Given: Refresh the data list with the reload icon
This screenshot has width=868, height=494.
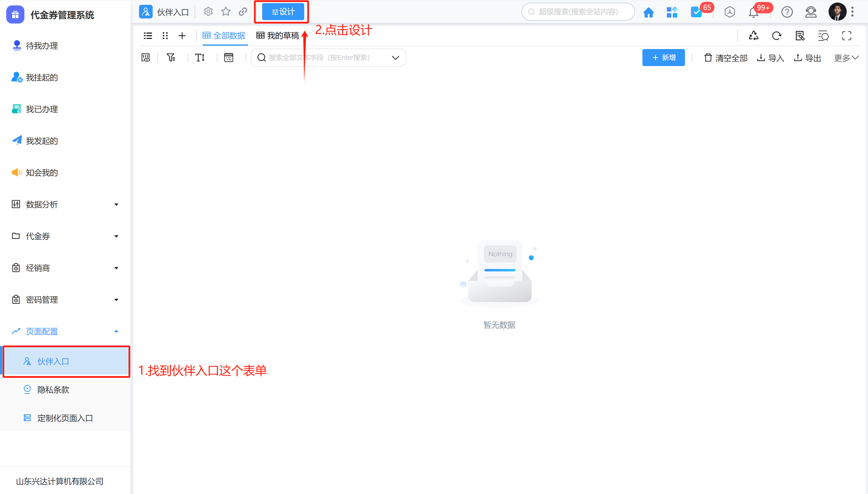Looking at the screenshot, I should pyautogui.click(x=777, y=36).
